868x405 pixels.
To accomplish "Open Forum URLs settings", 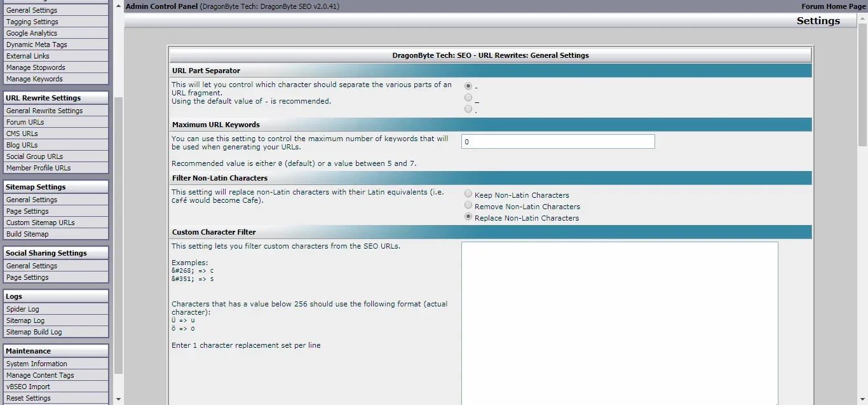I will [x=55, y=122].
